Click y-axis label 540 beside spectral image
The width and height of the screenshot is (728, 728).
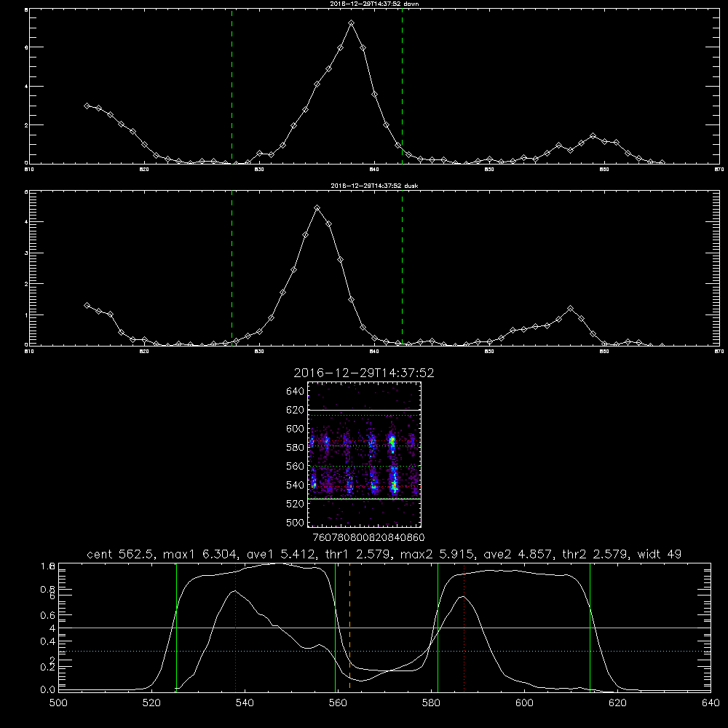coord(296,485)
